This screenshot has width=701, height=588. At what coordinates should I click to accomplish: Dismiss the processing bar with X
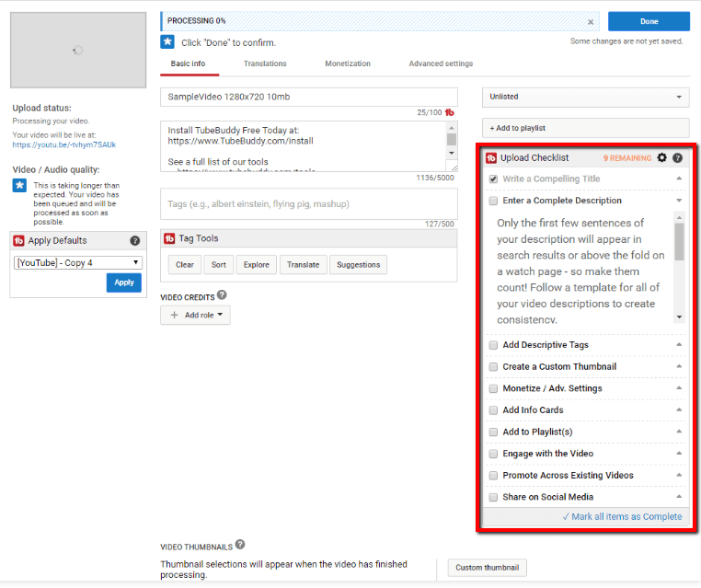(591, 22)
